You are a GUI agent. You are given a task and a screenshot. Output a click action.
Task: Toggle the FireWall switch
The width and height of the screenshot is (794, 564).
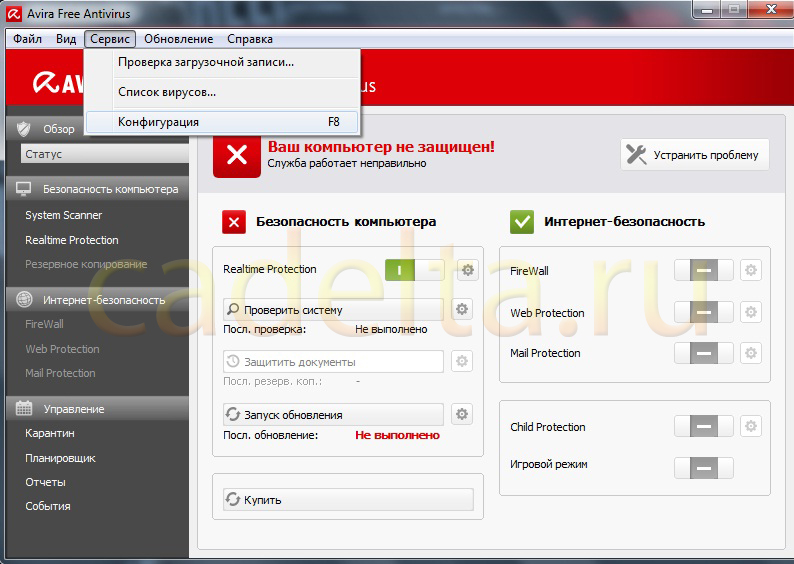click(x=704, y=270)
